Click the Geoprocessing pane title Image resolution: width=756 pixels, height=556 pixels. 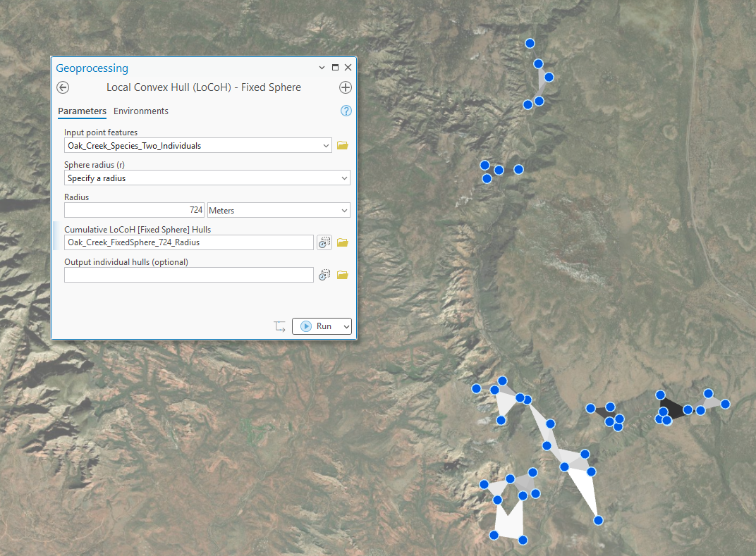pos(92,68)
